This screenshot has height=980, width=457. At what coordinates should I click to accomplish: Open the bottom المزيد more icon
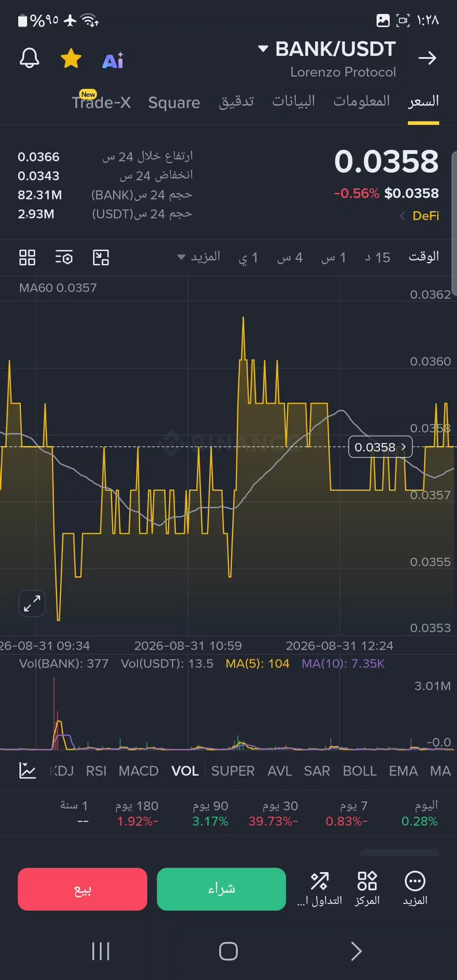415,888
